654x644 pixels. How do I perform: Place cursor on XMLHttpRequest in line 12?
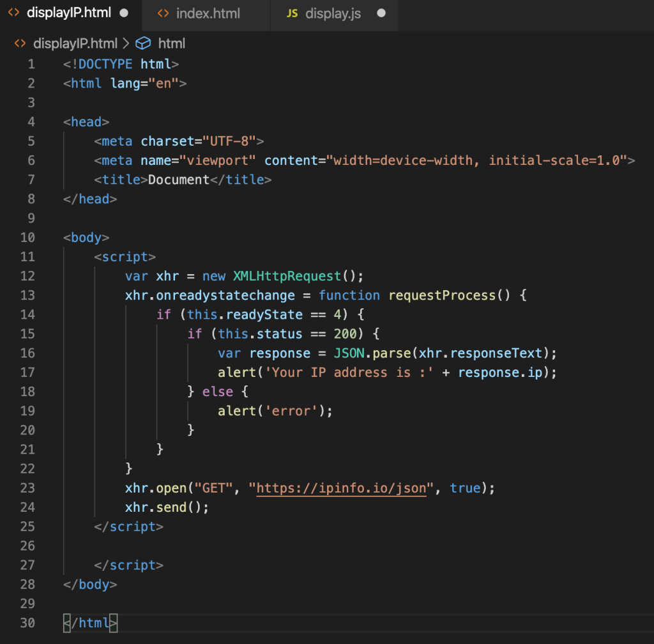(x=287, y=276)
